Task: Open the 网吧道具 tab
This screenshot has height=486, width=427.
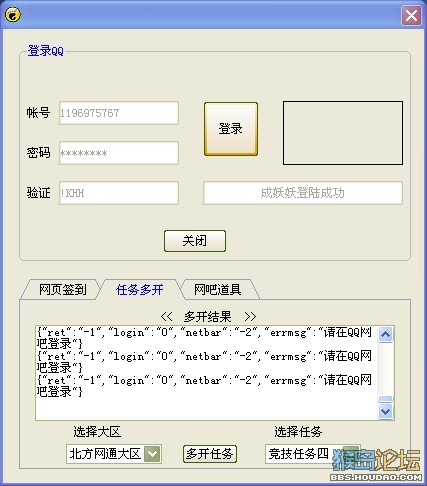Action: point(218,289)
